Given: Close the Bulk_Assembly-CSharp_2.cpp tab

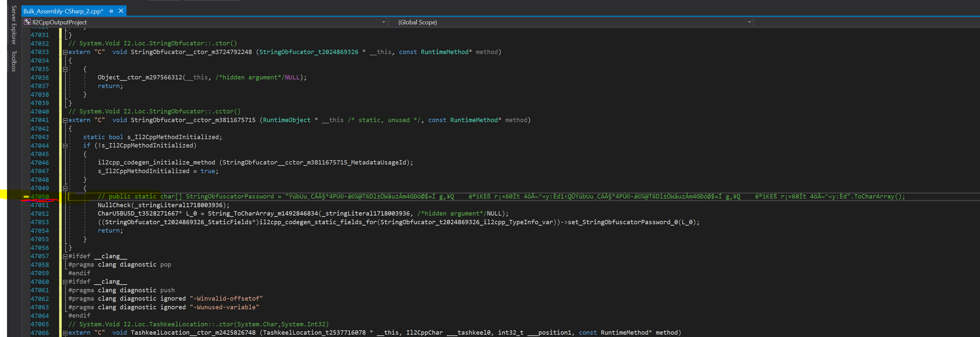Looking at the screenshot, I should [120, 11].
